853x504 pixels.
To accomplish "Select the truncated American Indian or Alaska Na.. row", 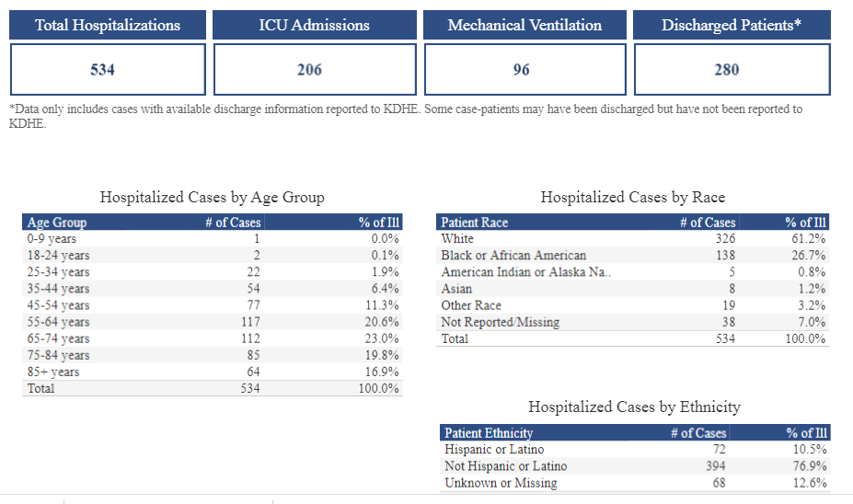I will click(525, 272).
